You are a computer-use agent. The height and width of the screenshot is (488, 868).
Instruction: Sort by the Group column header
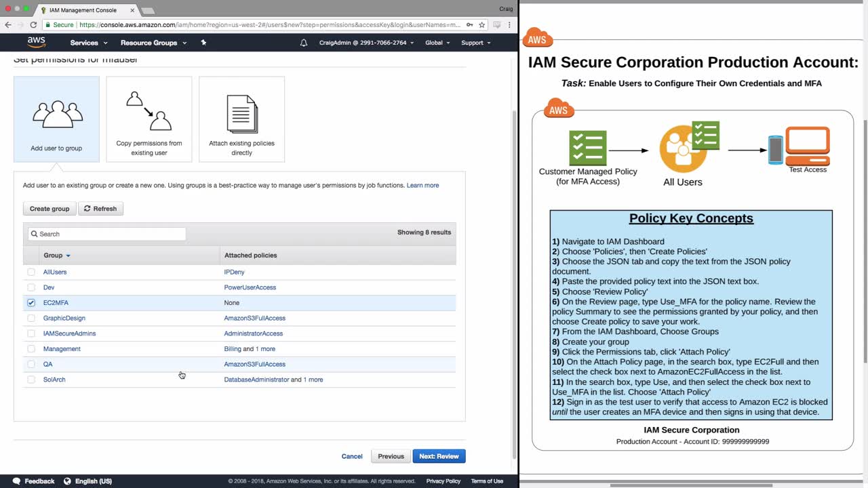pyautogui.click(x=57, y=256)
